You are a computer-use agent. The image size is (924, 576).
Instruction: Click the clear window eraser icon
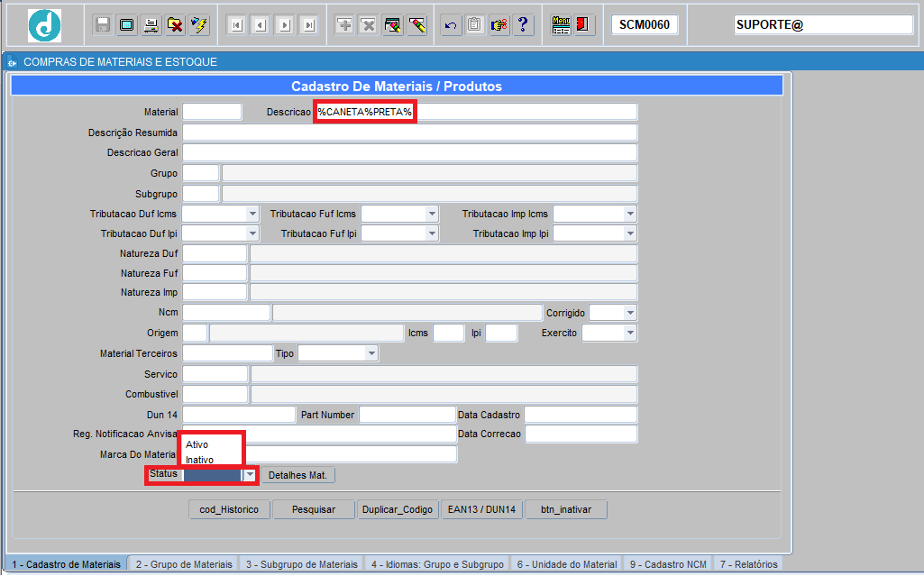(392, 24)
